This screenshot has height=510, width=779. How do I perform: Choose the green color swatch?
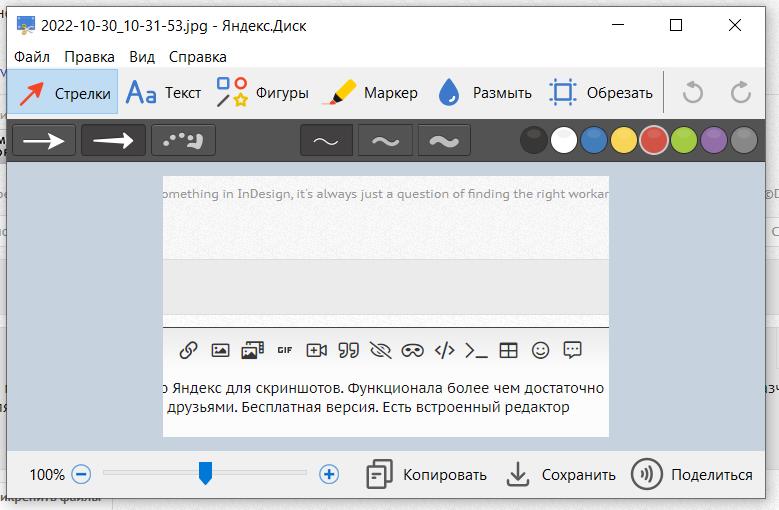pyautogui.click(x=684, y=140)
